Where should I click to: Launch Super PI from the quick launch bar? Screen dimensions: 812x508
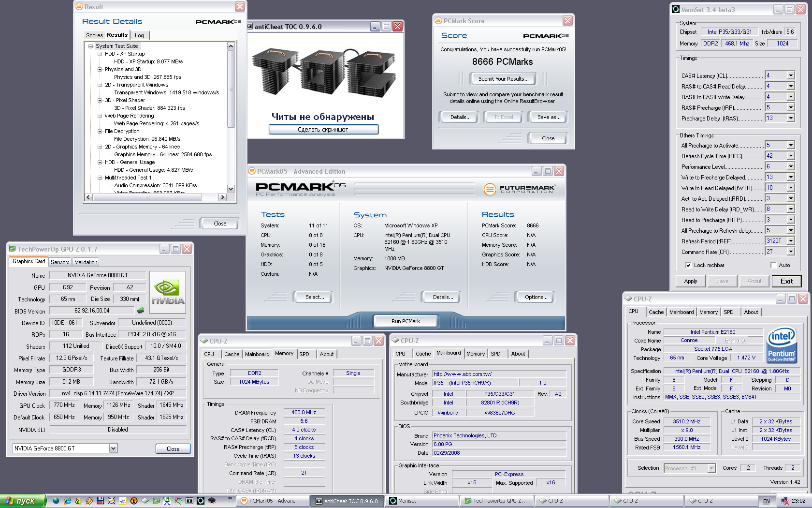[167, 501]
